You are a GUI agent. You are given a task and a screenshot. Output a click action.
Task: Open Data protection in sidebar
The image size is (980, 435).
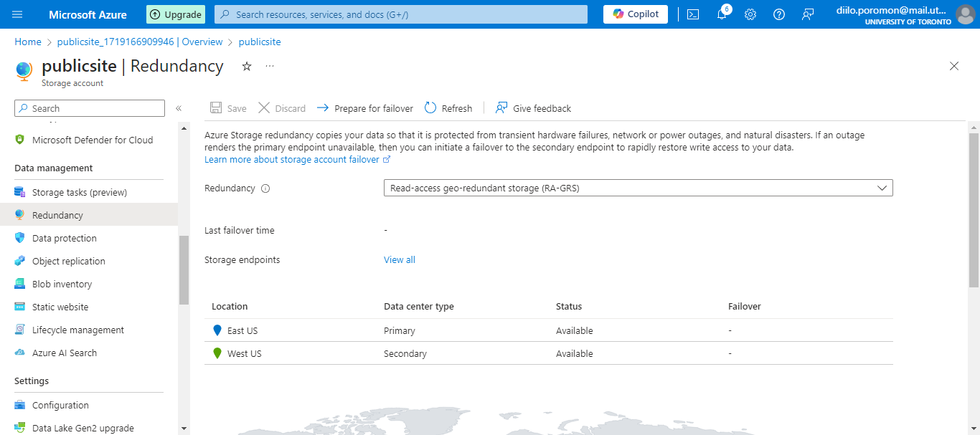pos(64,238)
